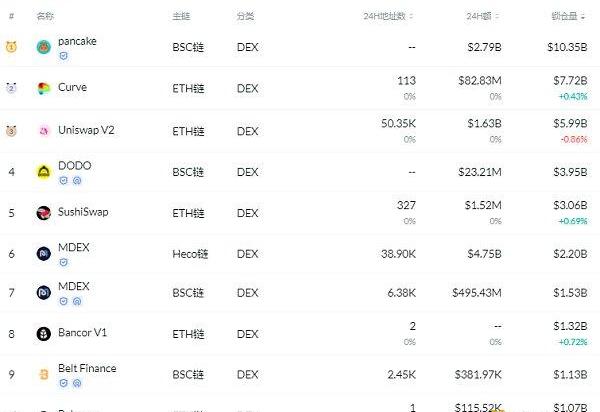The image size is (600, 412).
Task: Open the Belt Finance project link
Action: tap(87, 368)
